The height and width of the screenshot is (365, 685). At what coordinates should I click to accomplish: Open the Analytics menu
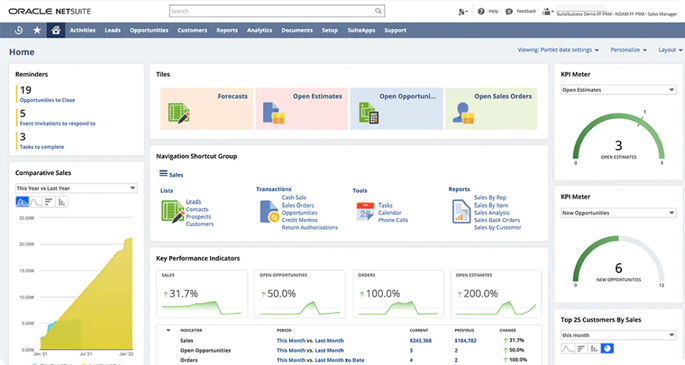tap(259, 30)
